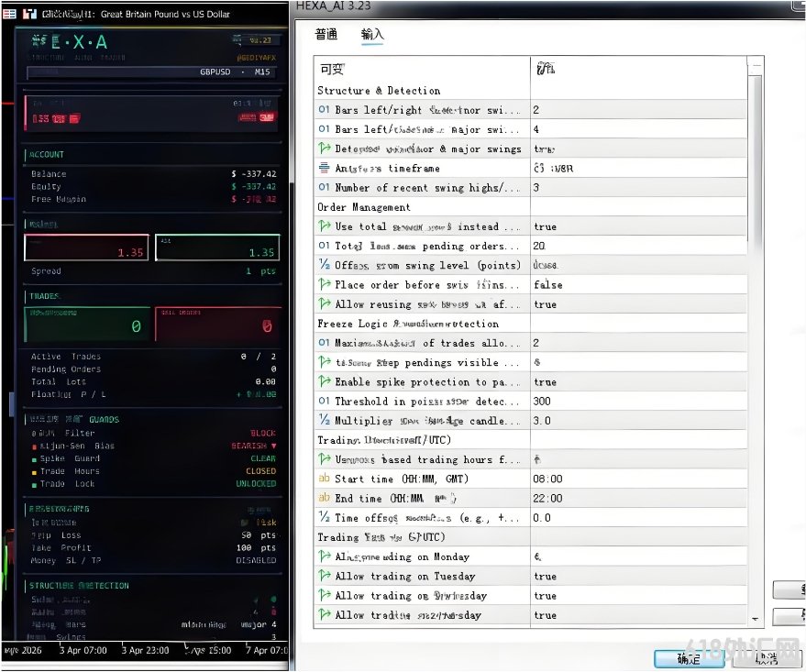Click the Trade Lock UNLOCKED status
This screenshot has width=806, height=672.
256,483
